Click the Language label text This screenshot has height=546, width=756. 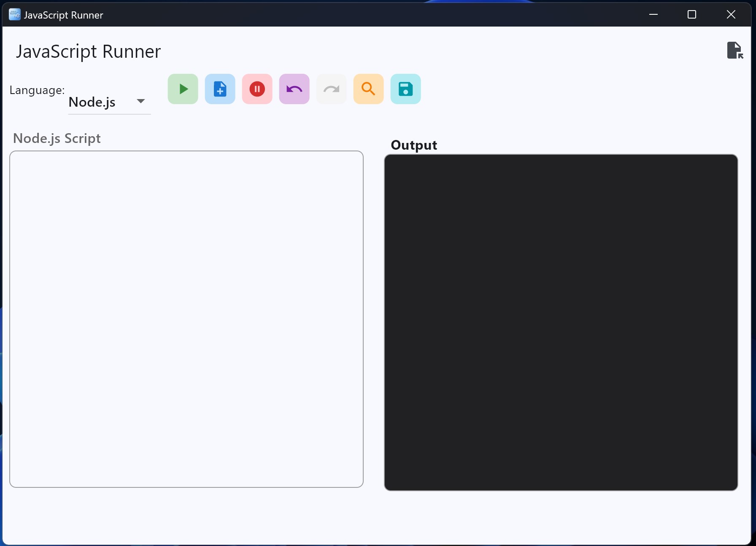tap(37, 89)
